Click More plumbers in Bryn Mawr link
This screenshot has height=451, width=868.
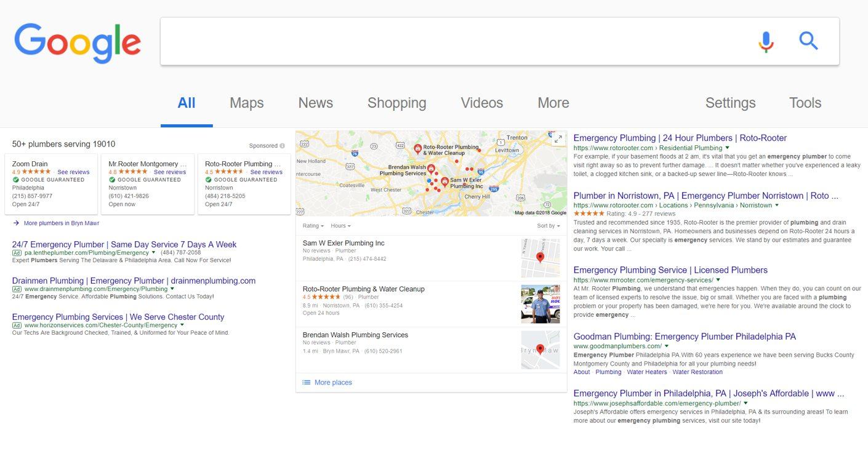point(62,223)
